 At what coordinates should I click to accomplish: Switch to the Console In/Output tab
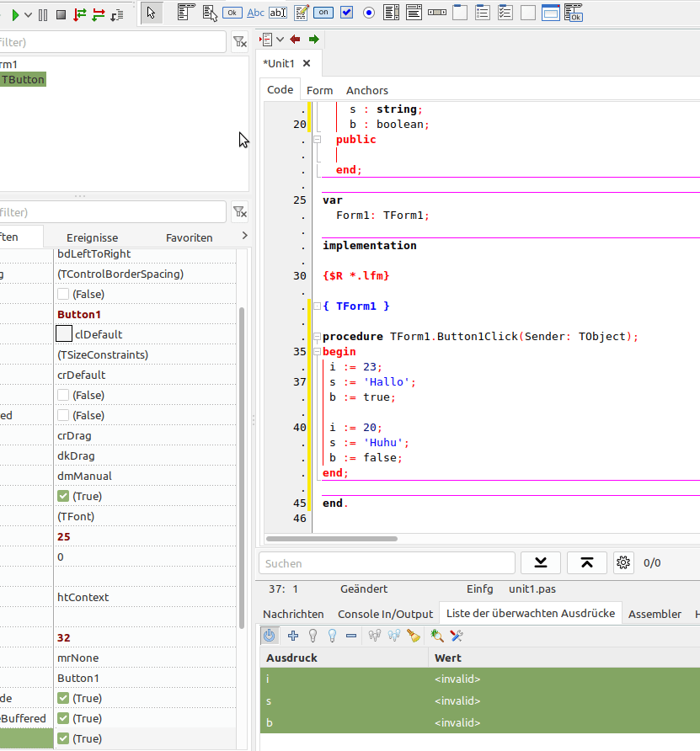[385, 614]
